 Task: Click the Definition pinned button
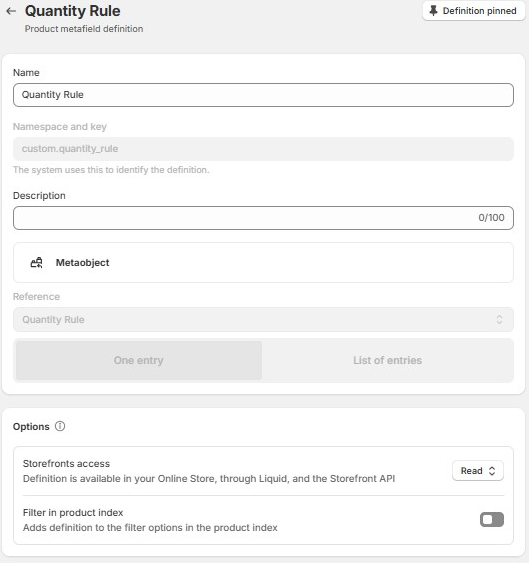(474, 11)
